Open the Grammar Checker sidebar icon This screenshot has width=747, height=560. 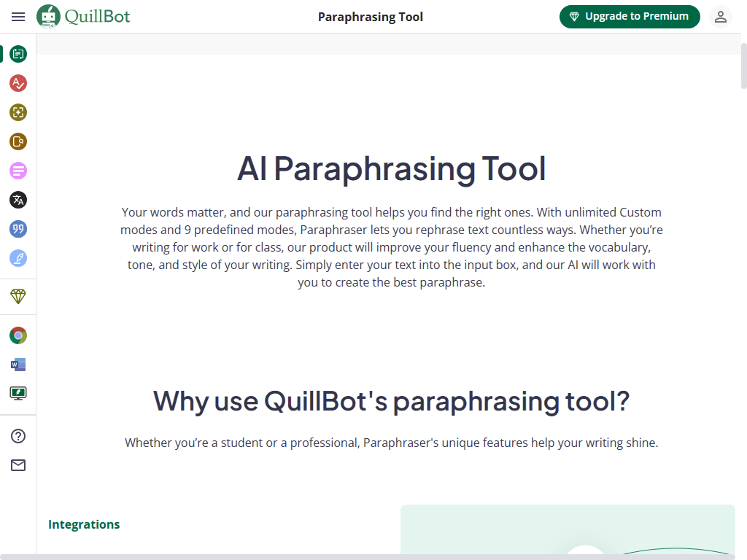(18, 83)
